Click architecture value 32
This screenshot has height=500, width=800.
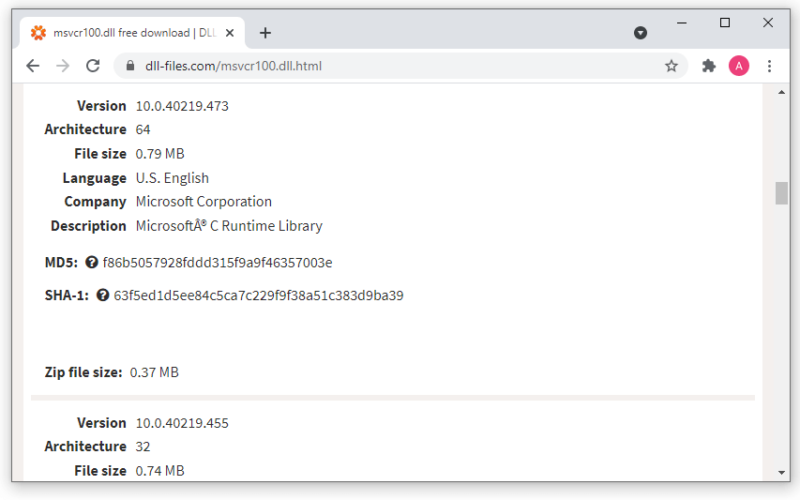[x=143, y=447]
